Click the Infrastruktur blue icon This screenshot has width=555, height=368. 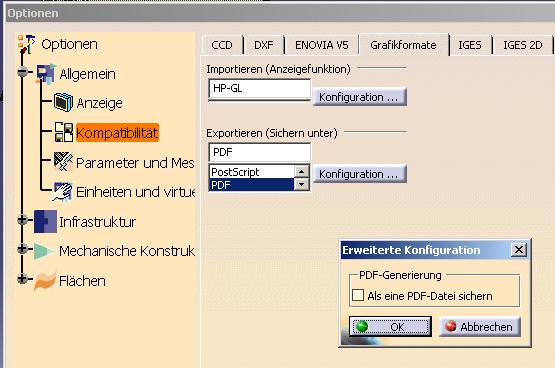[x=45, y=222]
